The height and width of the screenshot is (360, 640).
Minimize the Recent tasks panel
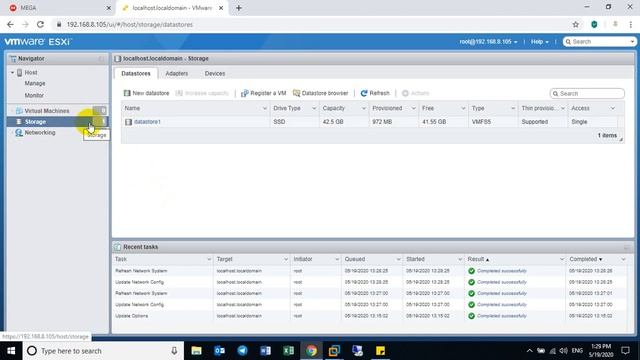627,247
